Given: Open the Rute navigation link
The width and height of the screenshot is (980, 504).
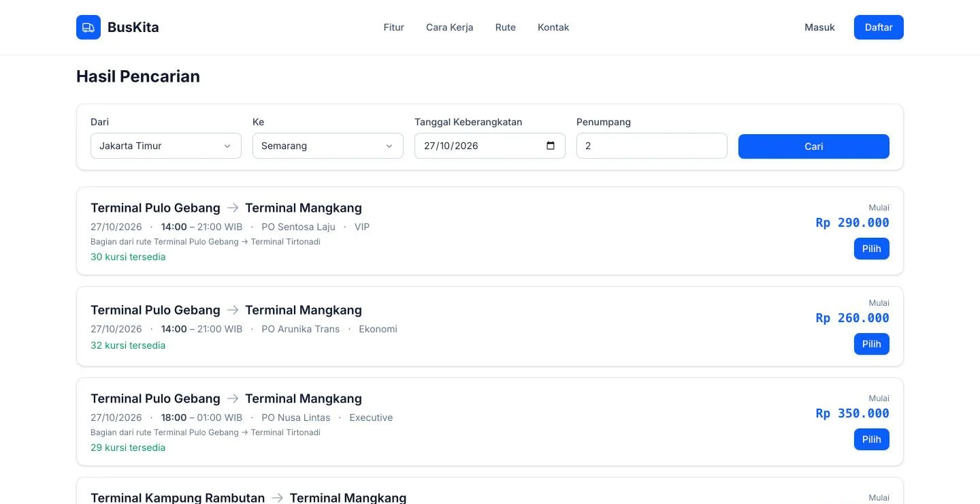Looking at the screenshot, I should [x=506, y=27].
